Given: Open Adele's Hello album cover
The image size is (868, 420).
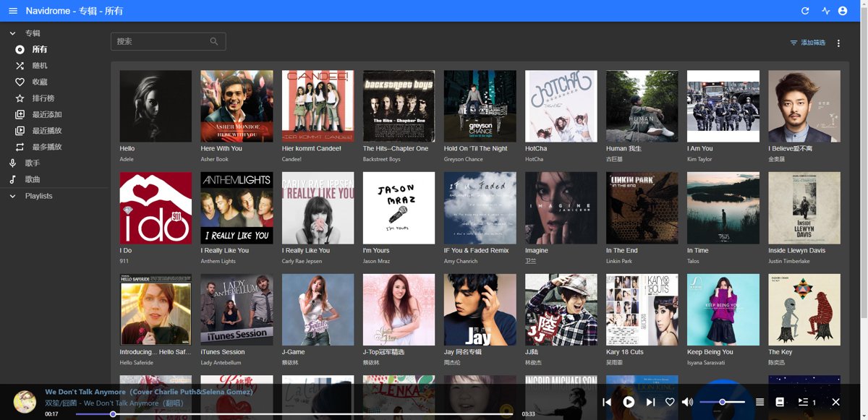Looking at the screenshot, I should (x=156, y=106).
